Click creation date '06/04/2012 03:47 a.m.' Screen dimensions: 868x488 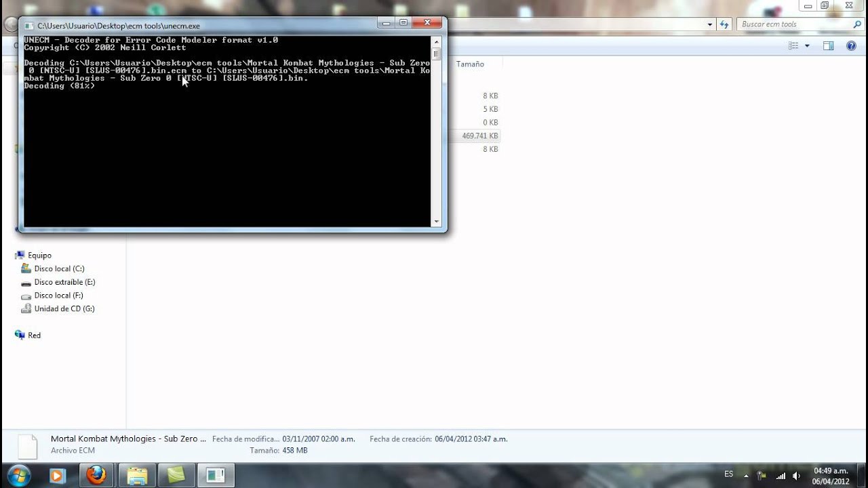tap(471, 439)
